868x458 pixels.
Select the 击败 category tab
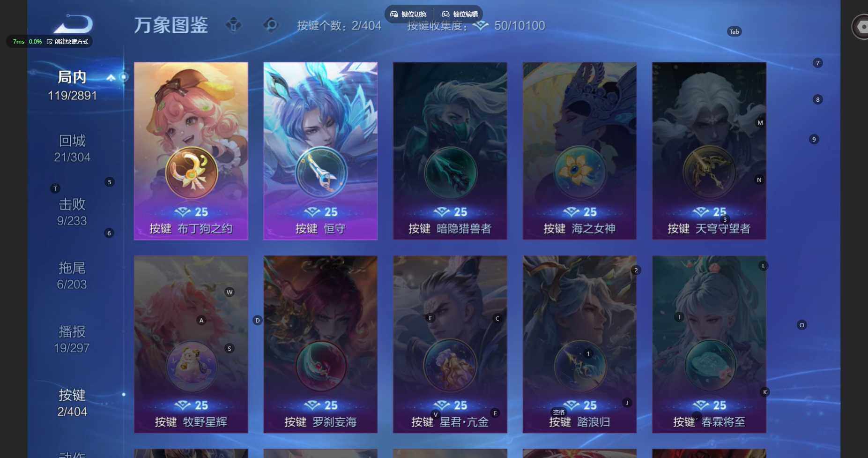coord(72,212)
